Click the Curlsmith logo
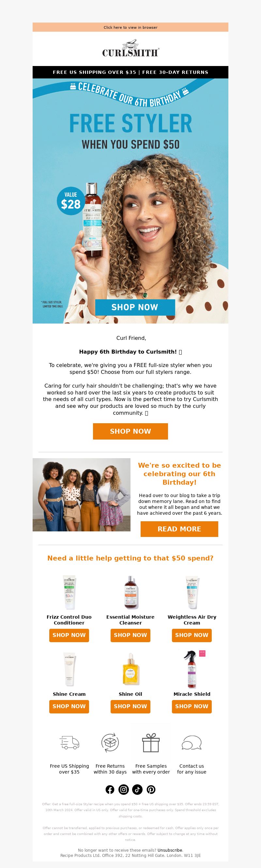The width and height of the screenshot is (261, 868). click(x=130, y=49)
